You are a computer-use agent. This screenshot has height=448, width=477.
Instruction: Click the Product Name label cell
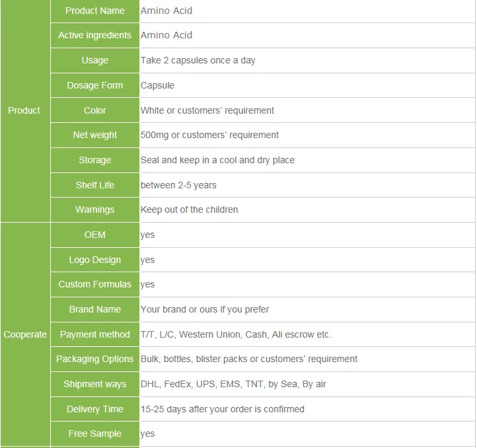(95, 11)
